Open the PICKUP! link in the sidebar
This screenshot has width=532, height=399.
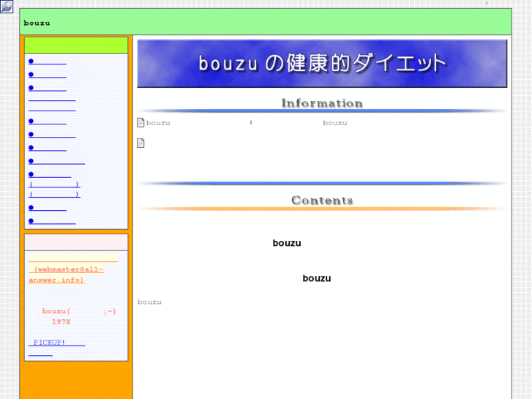click(x=56, y=343)
